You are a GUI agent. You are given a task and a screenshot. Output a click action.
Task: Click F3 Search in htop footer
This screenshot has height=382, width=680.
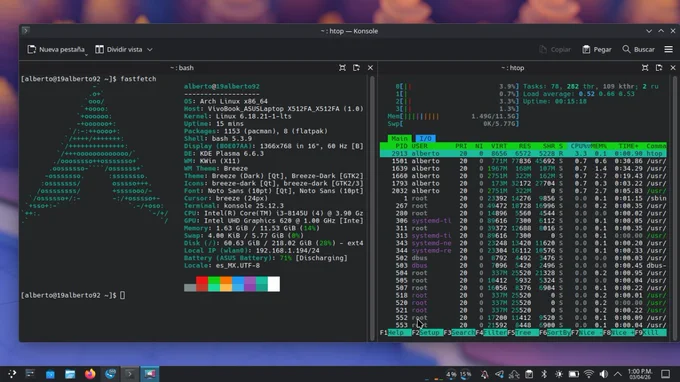point(459,333)
